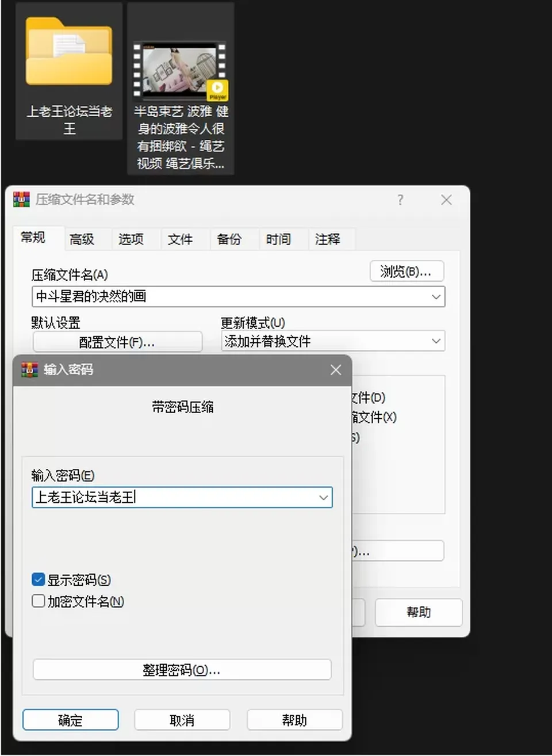The width and height of the screenshot is (552, 756).
Task: Open the 更新模式 dropdown list
Action: 333,341
